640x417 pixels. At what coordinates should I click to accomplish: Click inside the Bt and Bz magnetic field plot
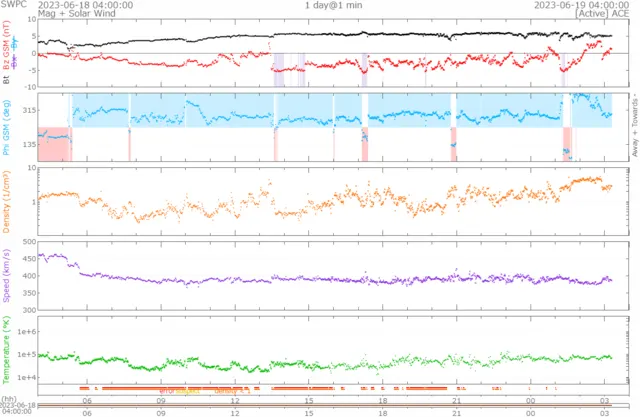point(333,53)
